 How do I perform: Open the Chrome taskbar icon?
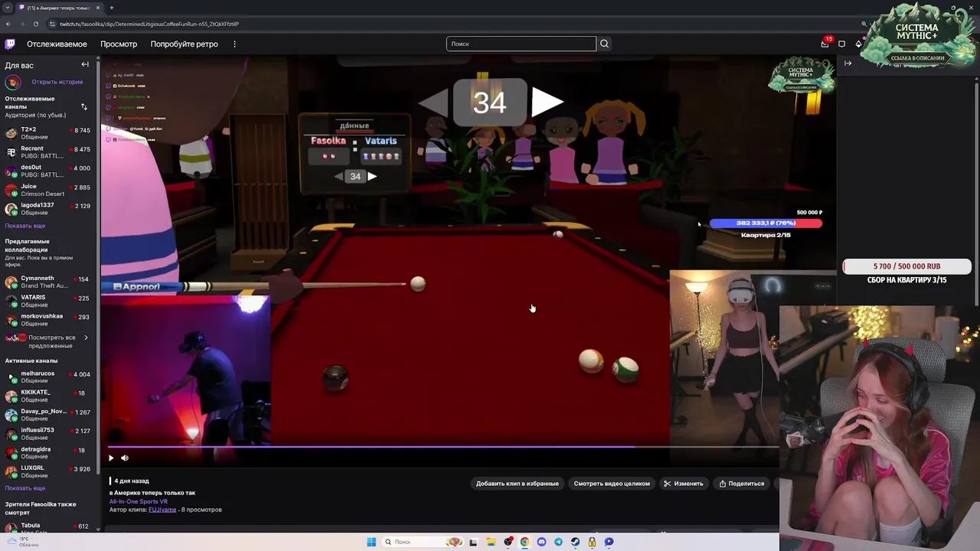tap(524, 542)
